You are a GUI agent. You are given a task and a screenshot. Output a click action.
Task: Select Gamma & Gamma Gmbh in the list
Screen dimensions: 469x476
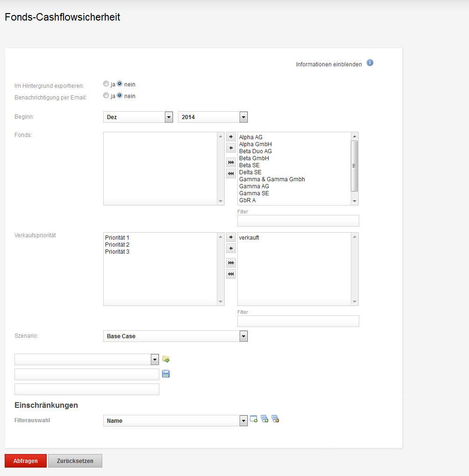coord(272,179)
